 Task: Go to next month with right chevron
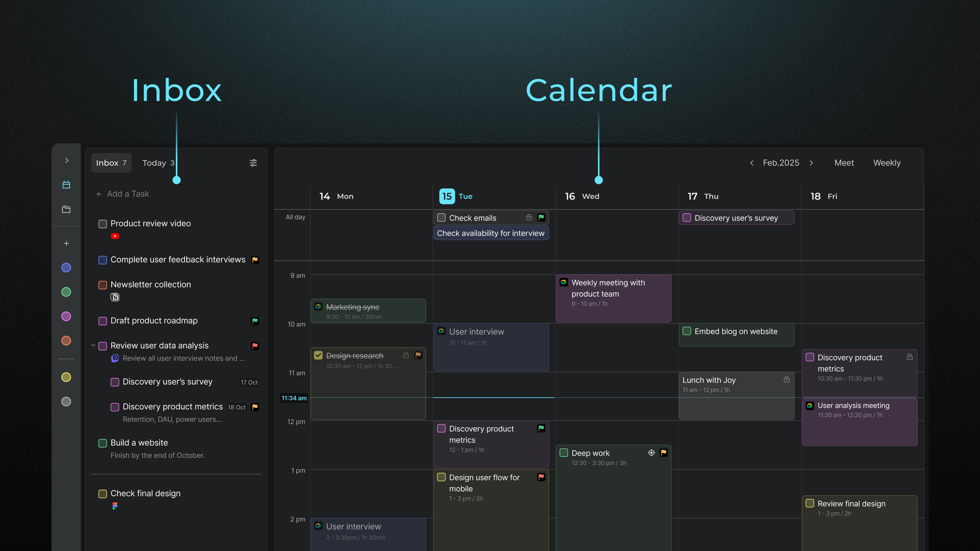tap(811, 163)
